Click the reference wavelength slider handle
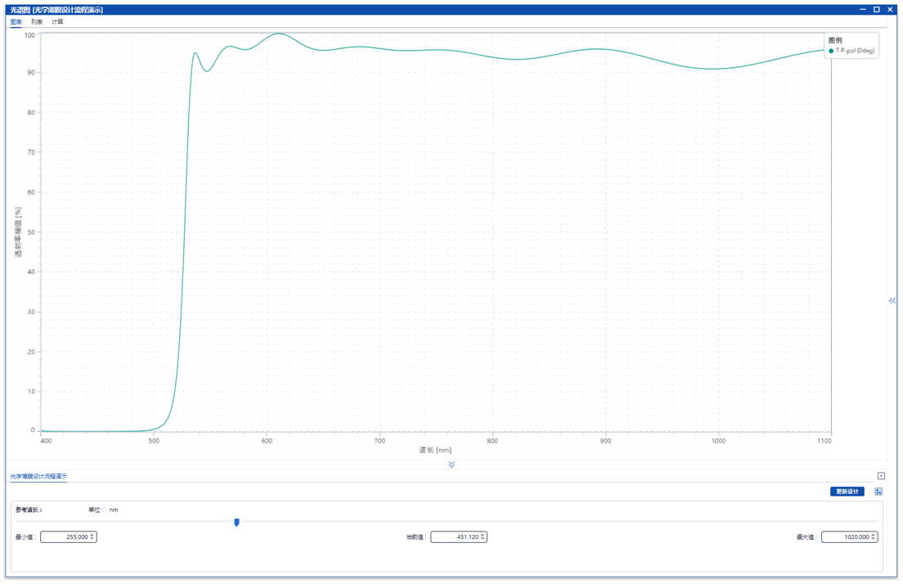903x588 pixels. pos(236,522)
